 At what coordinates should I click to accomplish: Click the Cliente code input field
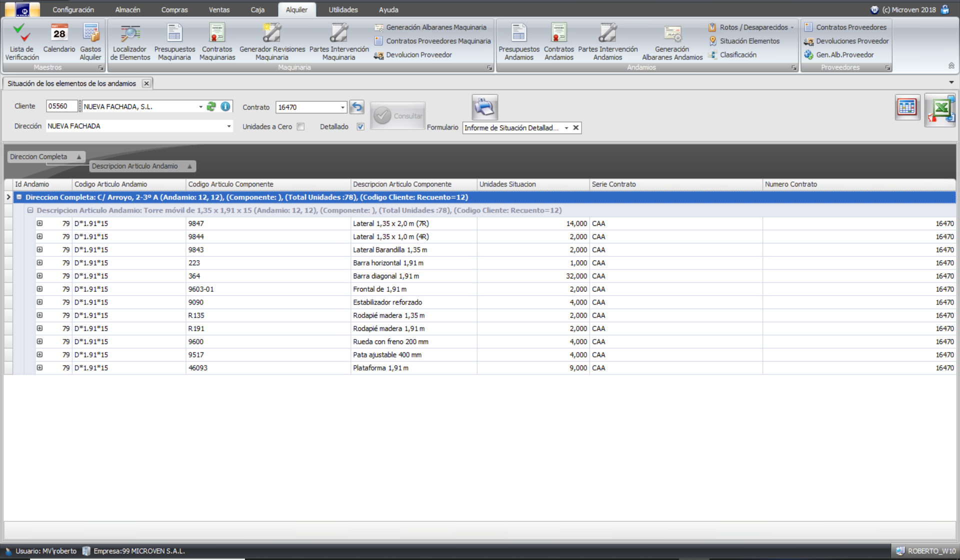tap(61, 106)
